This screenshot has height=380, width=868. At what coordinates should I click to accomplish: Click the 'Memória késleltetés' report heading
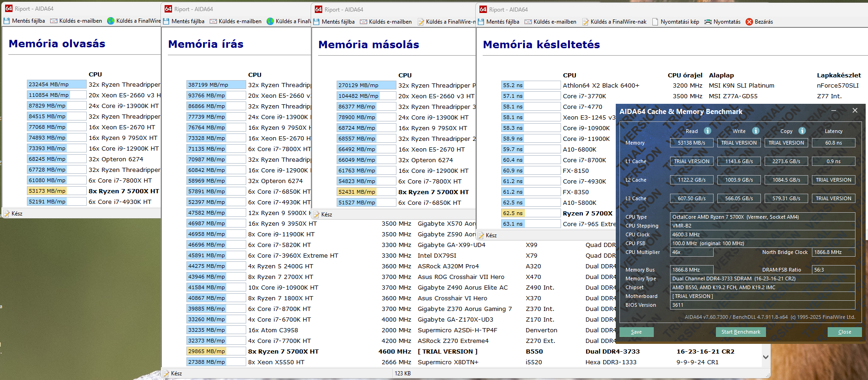[542, 44]
